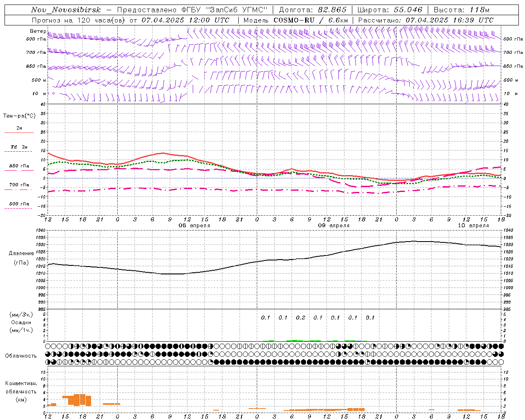Click the Nov_Novosibirsk station title

coord(66,10)
